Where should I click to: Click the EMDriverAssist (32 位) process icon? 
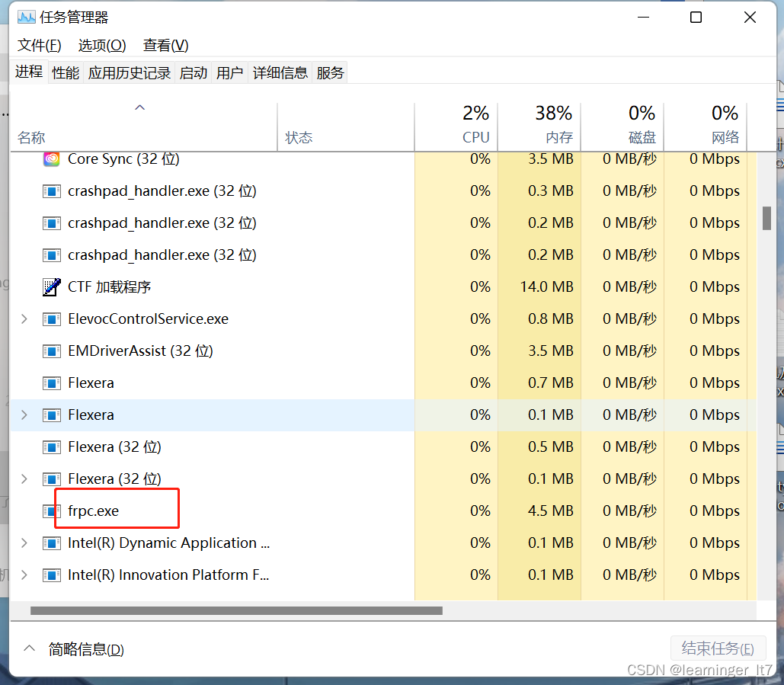pos(52,351)
